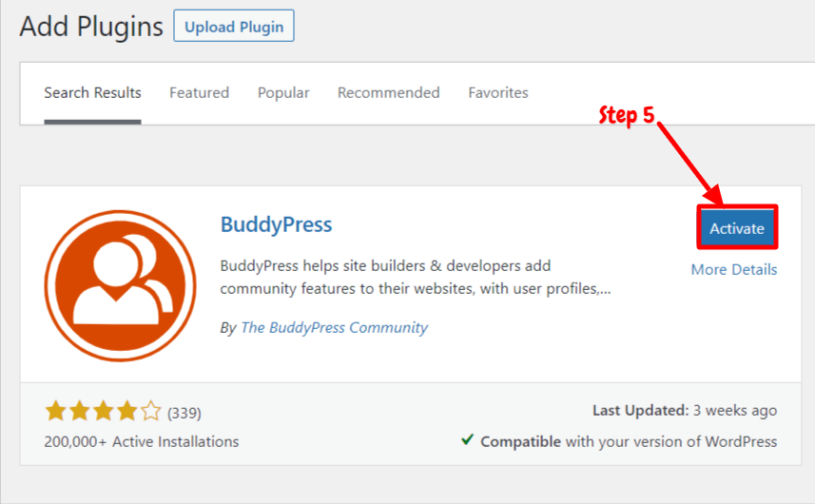Open the Recommended tab

pos(388,93)
